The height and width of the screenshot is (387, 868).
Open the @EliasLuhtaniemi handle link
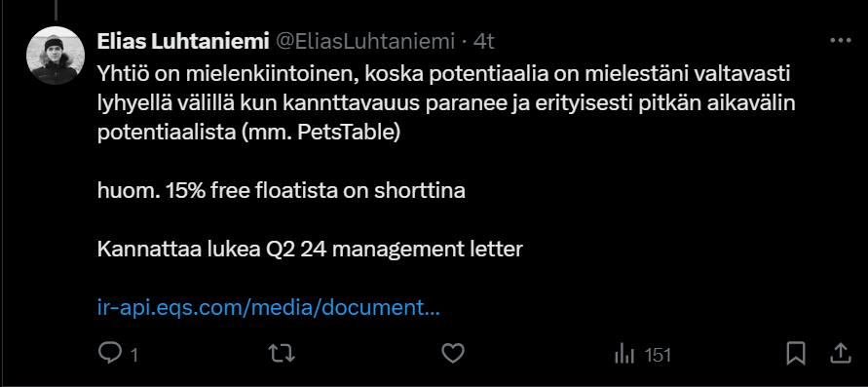364,42
